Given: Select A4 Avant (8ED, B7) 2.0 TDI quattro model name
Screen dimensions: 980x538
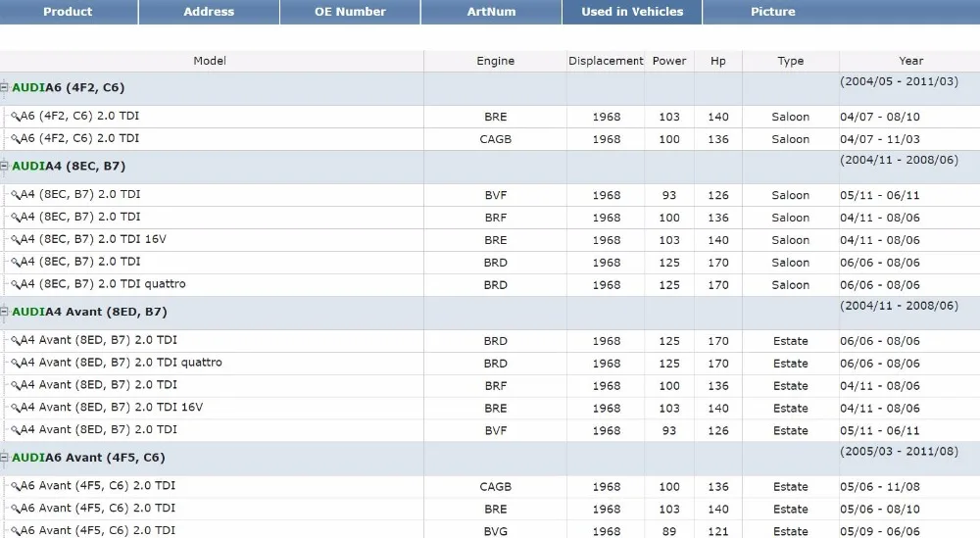Looking at the screenshot, I should [x=122, y=363].
